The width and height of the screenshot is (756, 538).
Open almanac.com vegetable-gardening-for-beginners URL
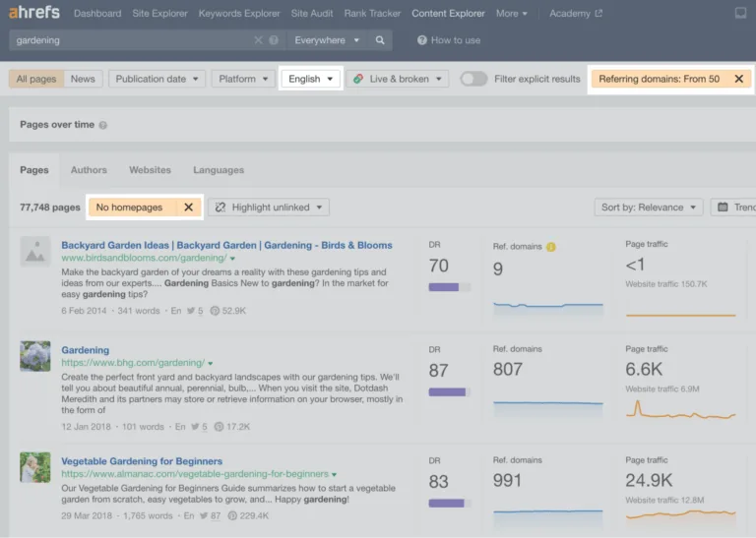[195, 474]
